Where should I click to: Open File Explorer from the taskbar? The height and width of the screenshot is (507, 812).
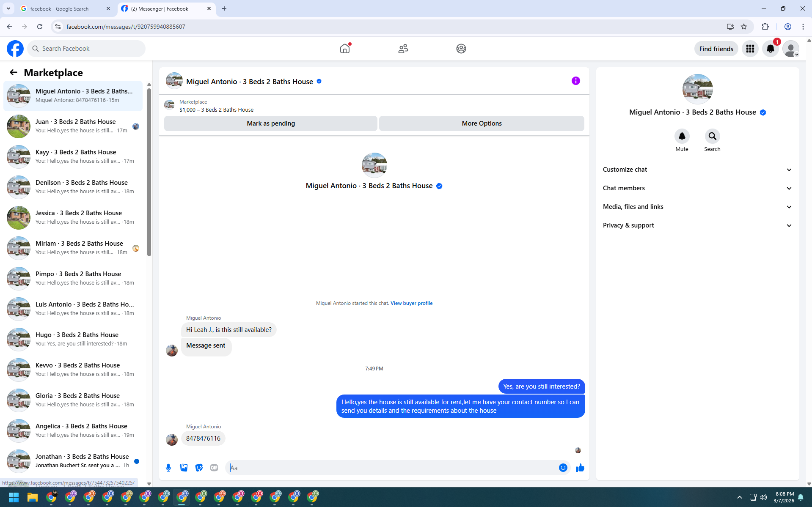tap(33, 497)
